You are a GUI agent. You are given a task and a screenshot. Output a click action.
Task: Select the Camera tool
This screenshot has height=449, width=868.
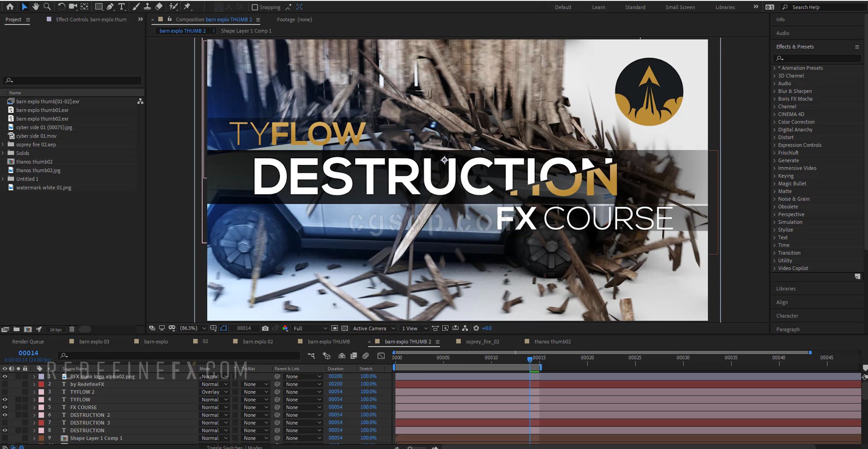coord(73,7)
